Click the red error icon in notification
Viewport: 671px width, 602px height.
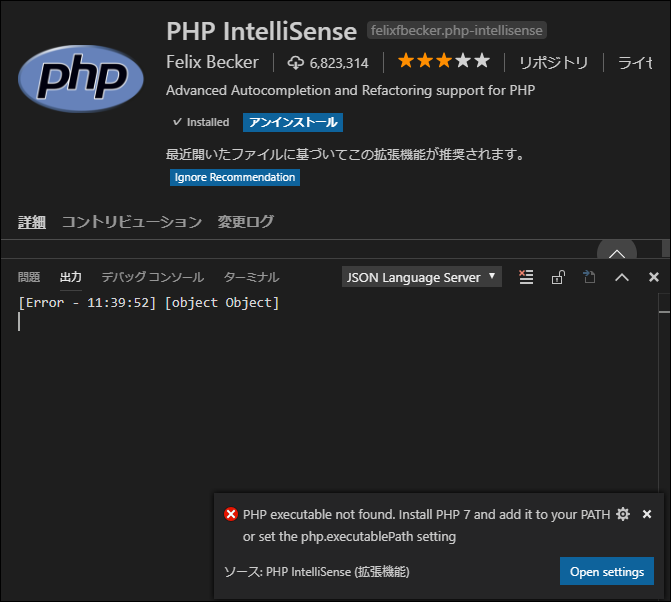click(x=231, y=514)
